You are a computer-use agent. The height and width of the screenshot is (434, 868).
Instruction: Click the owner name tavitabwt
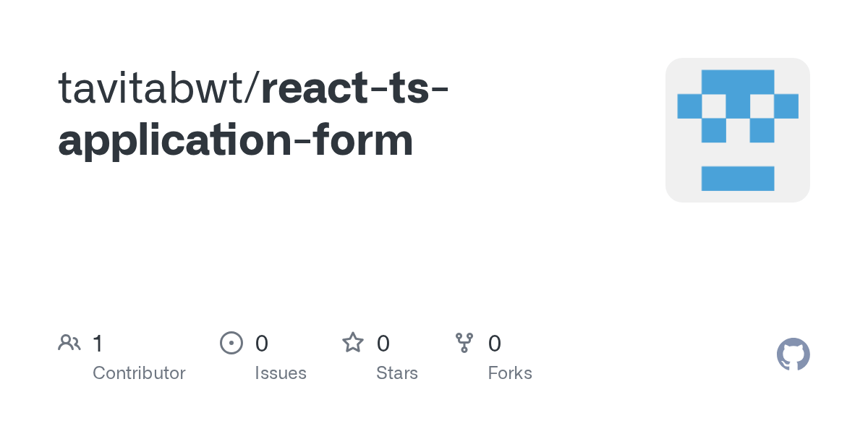pyautogui.click(x=154, y=88)
